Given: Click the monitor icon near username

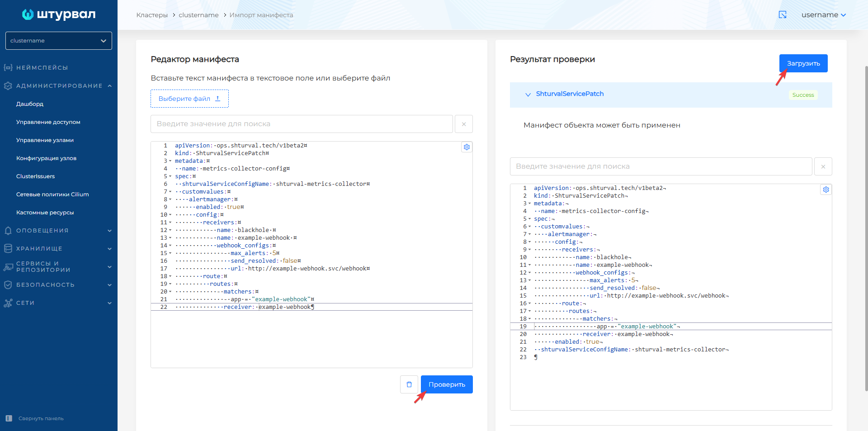Looking at the screenshot, I should click(783, 14).
